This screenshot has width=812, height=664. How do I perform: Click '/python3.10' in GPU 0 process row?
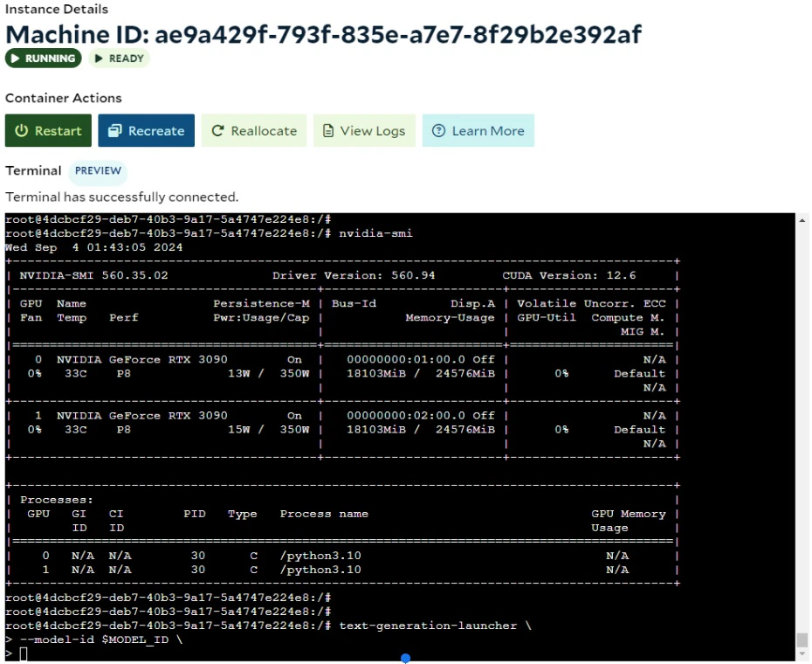(320, 556)
